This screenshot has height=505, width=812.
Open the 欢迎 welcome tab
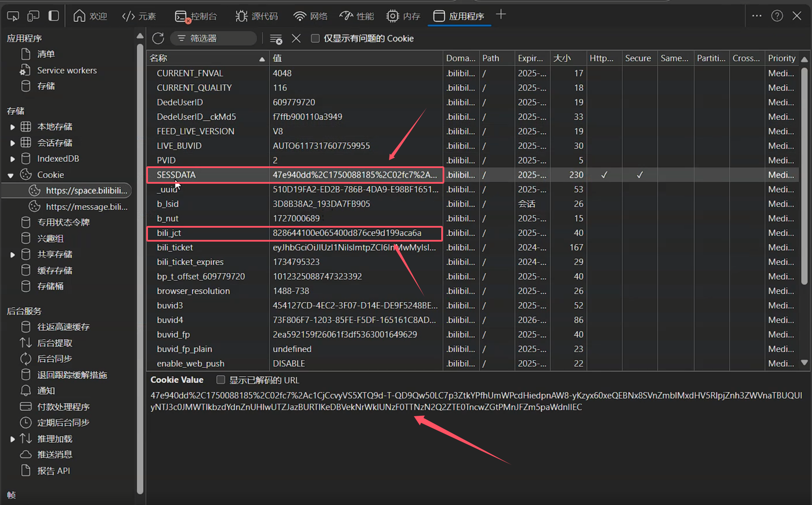pos(90,16)
